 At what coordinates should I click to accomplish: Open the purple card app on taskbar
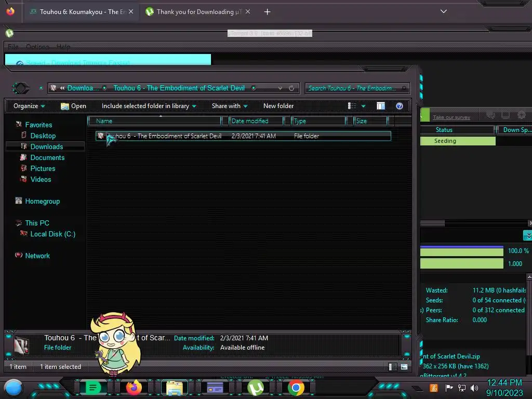click(215, 388)
